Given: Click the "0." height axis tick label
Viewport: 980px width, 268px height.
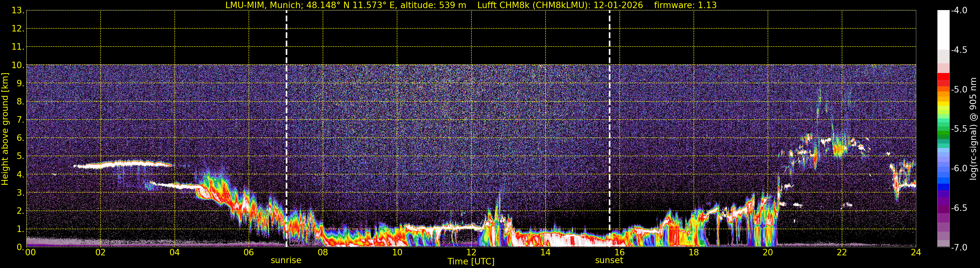Looking at the screenshot, I should (x=20, y=247).
